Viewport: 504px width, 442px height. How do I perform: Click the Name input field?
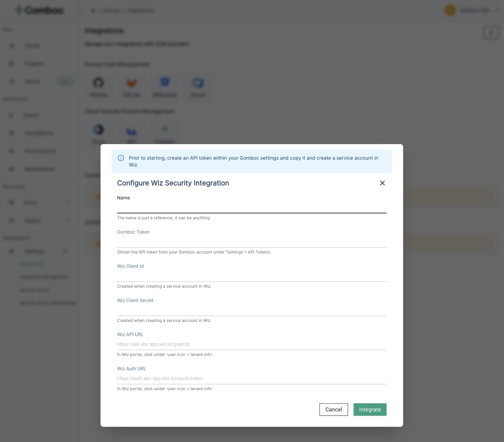[252, 207]
